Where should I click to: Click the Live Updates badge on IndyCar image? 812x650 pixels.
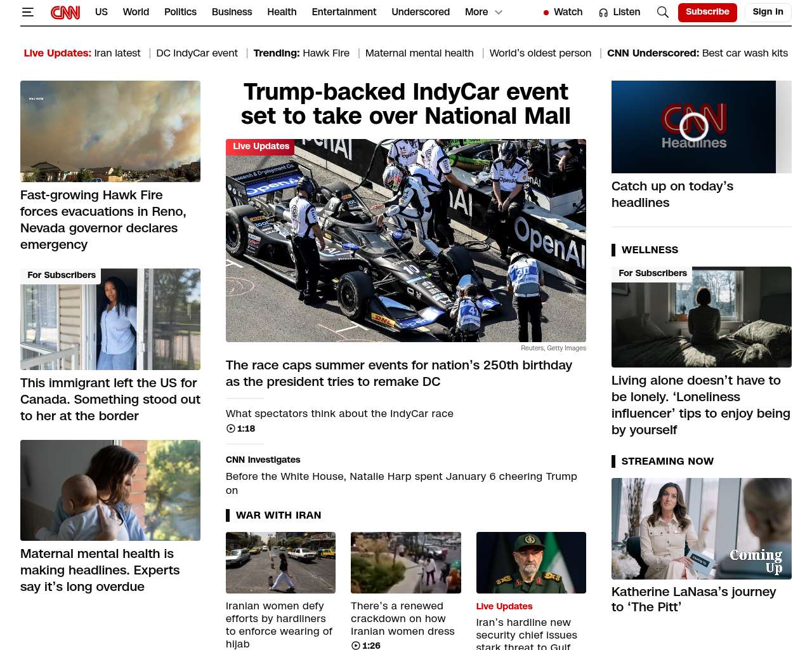(x=261, y=147)
